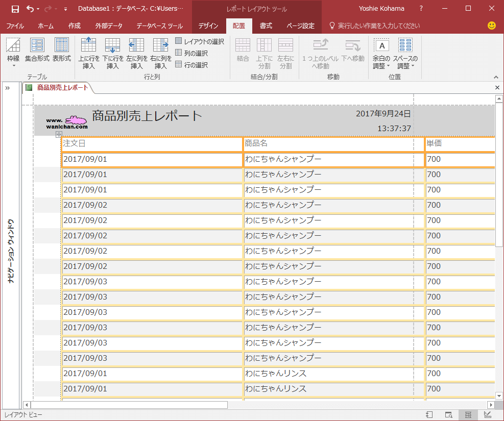Viewport: 504px width, 421px height.
Task: Select the 商品名 column header
Action: pos(334,143)
